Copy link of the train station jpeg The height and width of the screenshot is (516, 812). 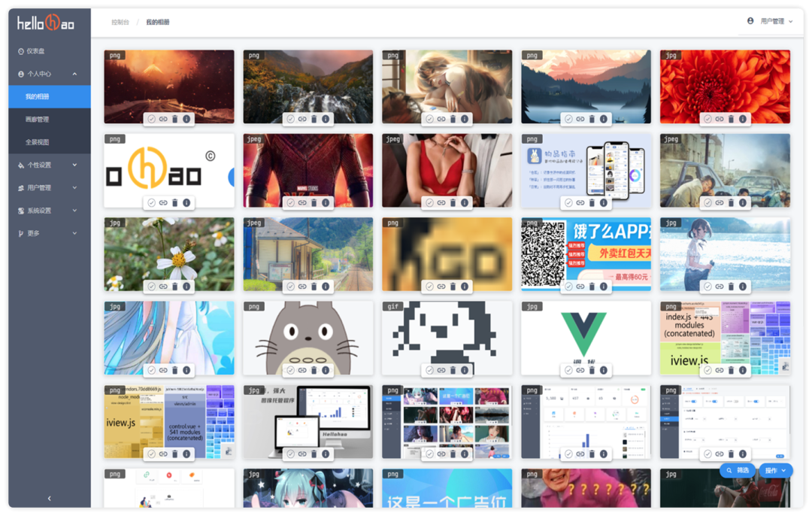(302, 287)
